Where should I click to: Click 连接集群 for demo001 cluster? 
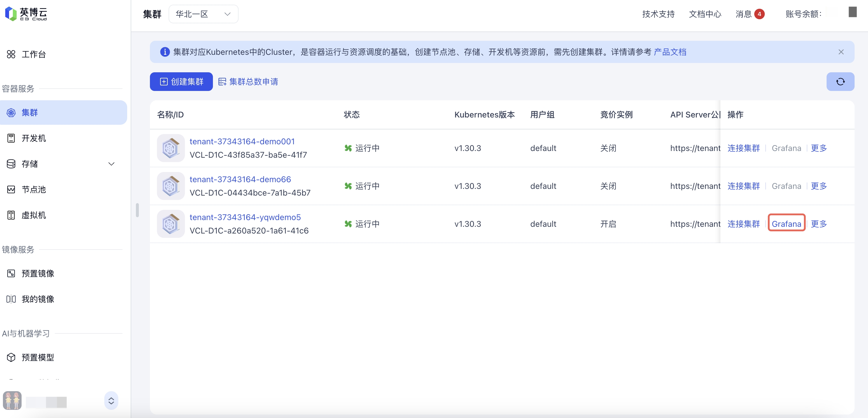pos(743,148)
